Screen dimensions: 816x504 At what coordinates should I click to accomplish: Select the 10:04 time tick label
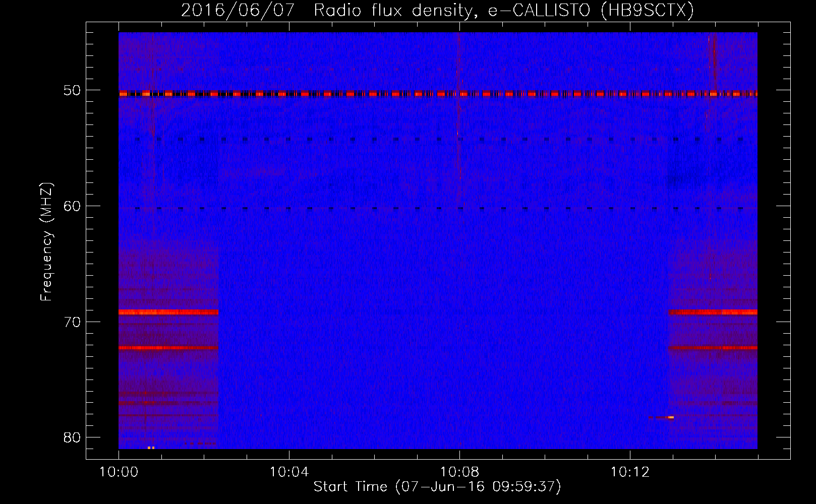[x=289, y=472]
